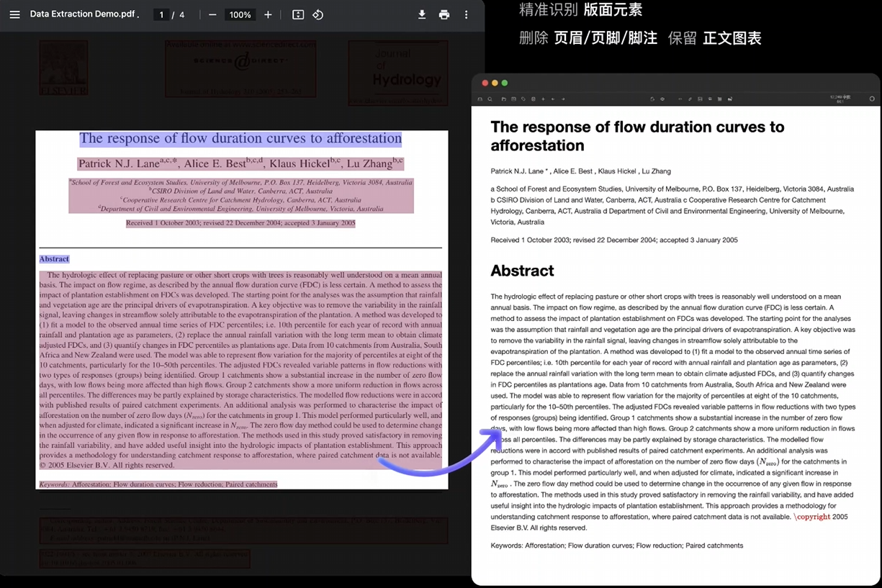Rotate the PDF counterclockwise
Viewport: 882px width, 588px height.
(318, 14)
